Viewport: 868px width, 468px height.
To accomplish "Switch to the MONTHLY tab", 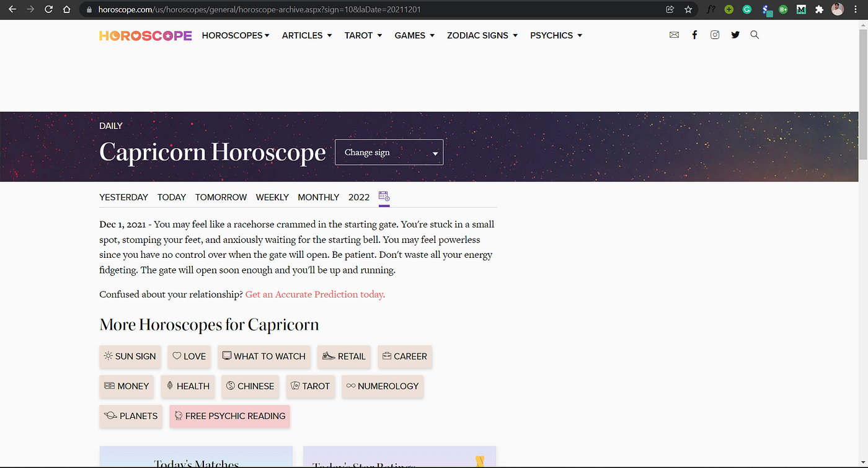I will pyautogui.click(x=318, y=197).
